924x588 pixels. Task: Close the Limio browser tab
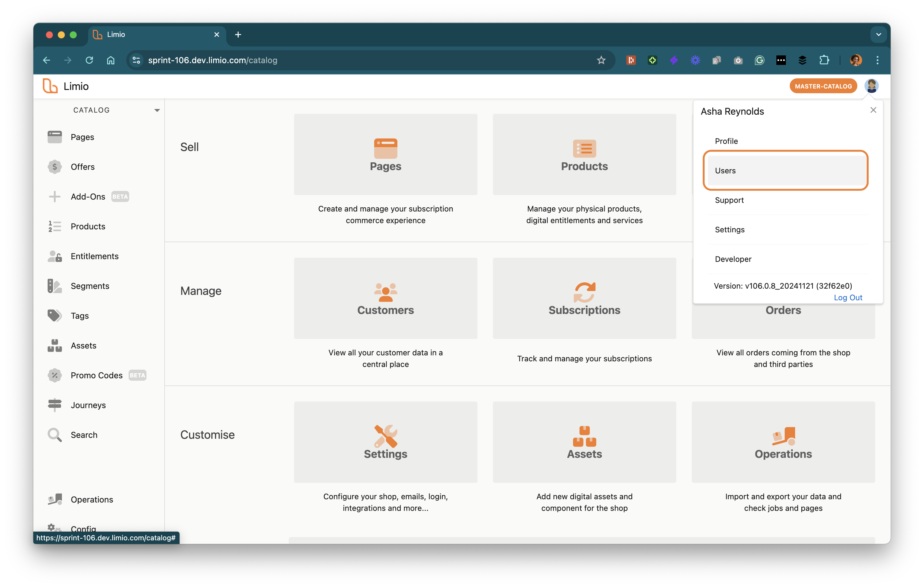click(216, 35)
